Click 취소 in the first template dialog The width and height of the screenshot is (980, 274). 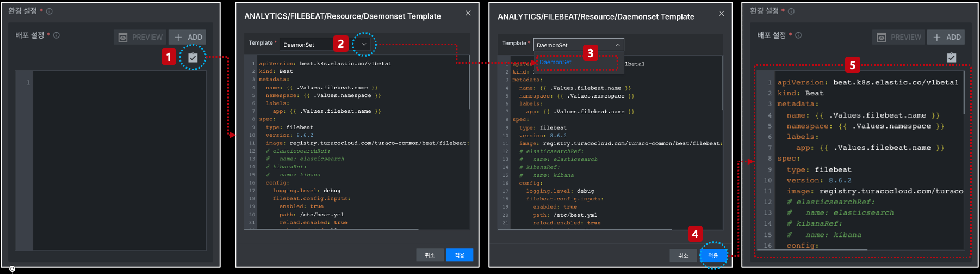point(430,255)
